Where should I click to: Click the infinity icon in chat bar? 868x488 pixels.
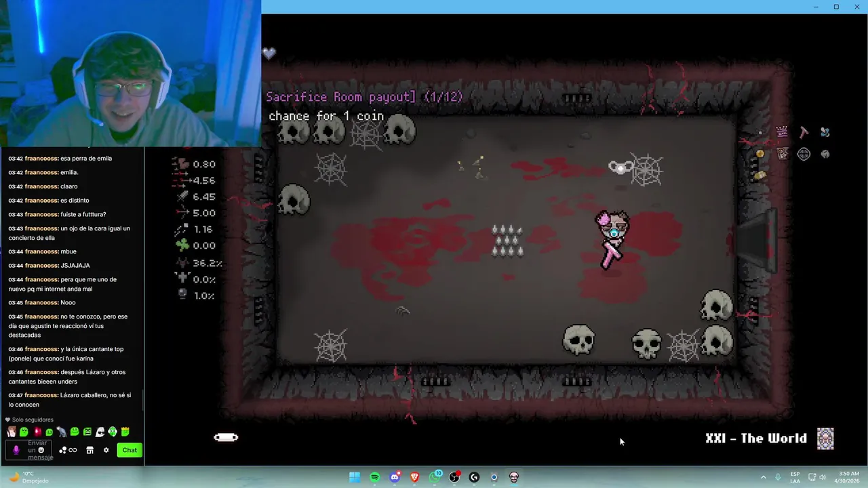pyautogui.click(x=73, y=450)
